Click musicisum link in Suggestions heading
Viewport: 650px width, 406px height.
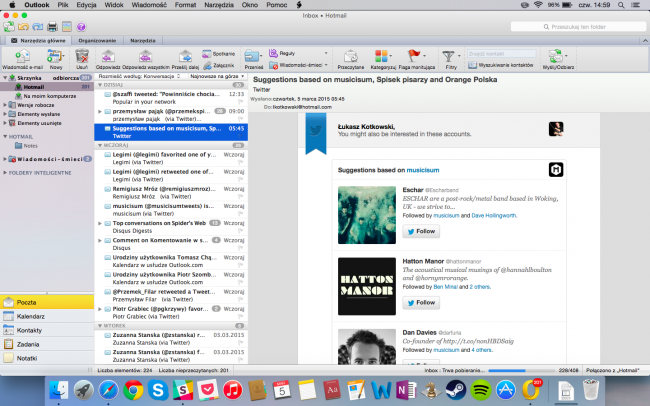pyautogui.click(x=422, y=170)
